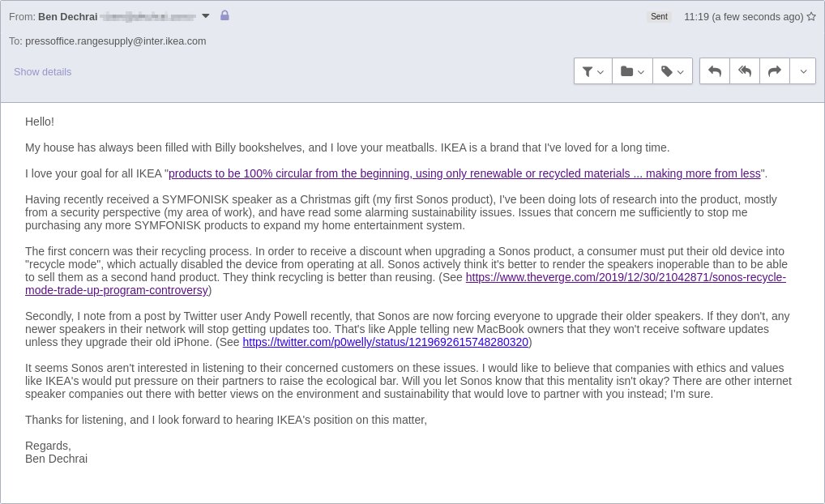Screen dimensions: 825x504
Task: Open the more actions chevron menu
Action: 803,71
